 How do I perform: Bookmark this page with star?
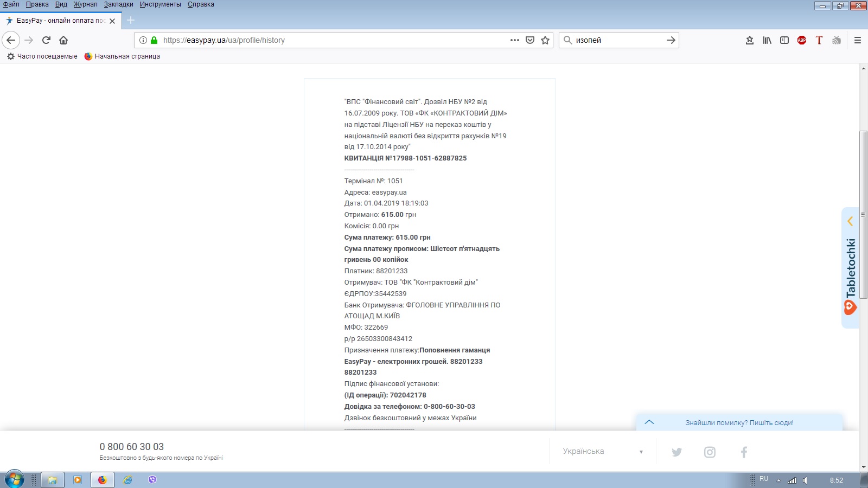pyautogui.click(x=545, y=40)
